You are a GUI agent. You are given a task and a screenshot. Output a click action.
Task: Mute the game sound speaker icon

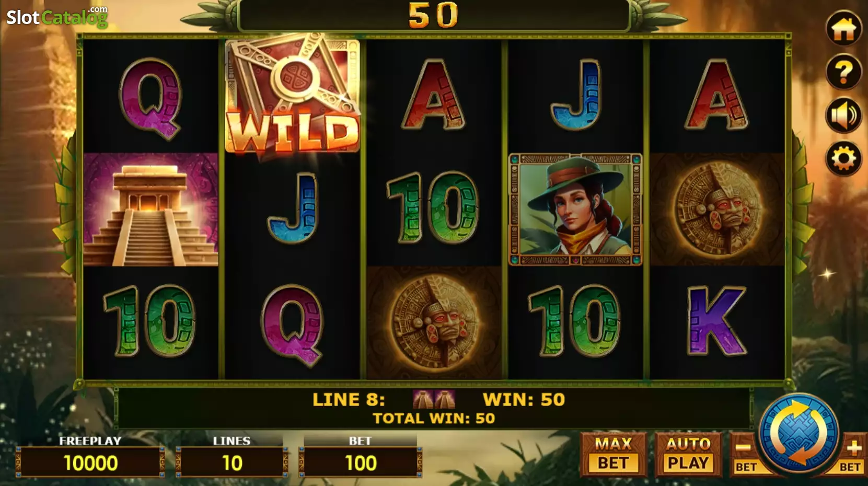843,115
